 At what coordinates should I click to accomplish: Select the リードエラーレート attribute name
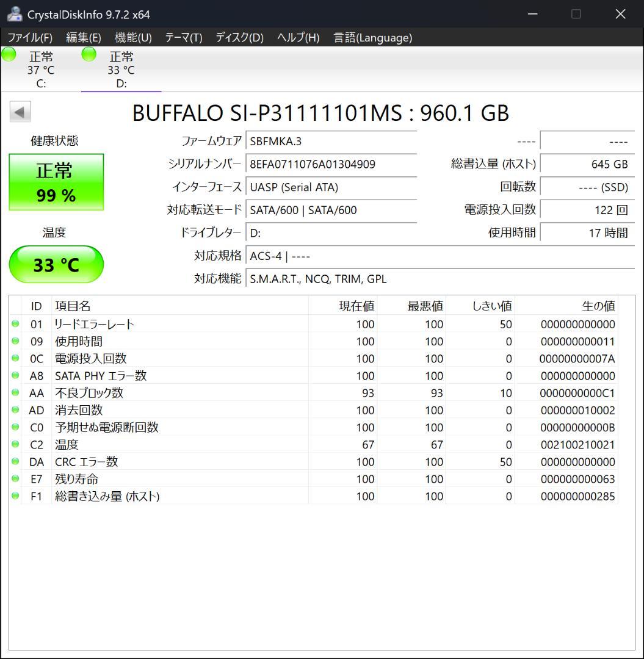[x=94, y=324]
